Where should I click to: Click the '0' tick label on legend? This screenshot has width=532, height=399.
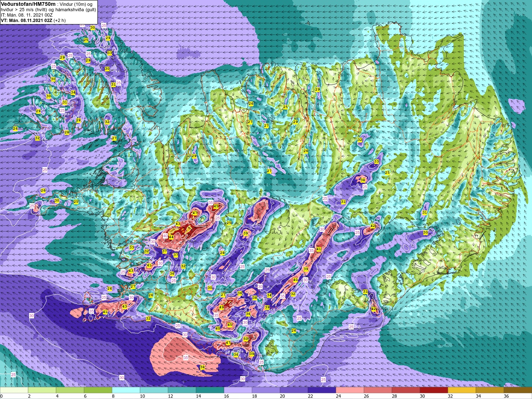click(x=2, y=396)
